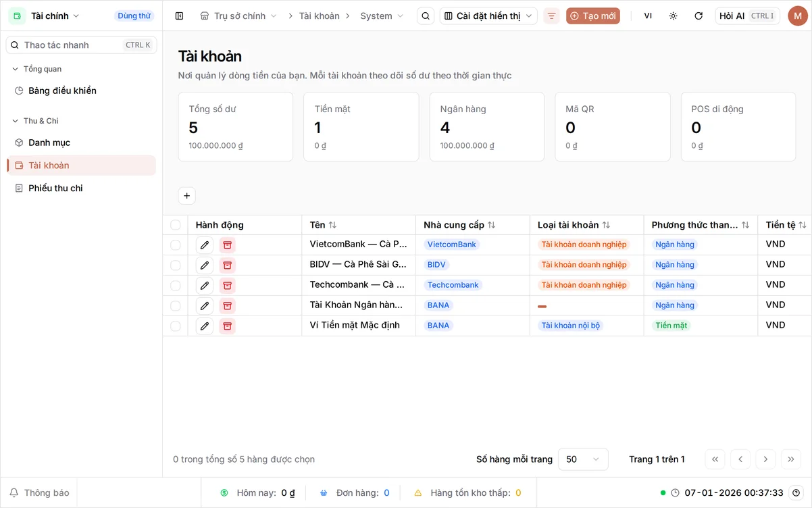Select the Ví Tiền mặt row checkbox
Viewport: 812px width, 508px height.
coord(176,326)
